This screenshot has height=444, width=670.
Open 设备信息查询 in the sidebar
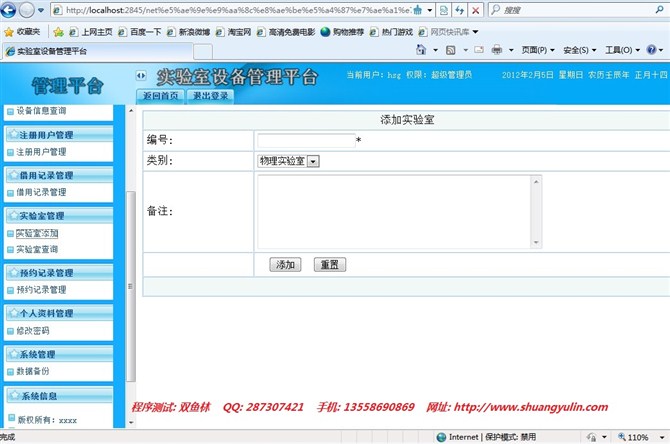pos(41,111)
